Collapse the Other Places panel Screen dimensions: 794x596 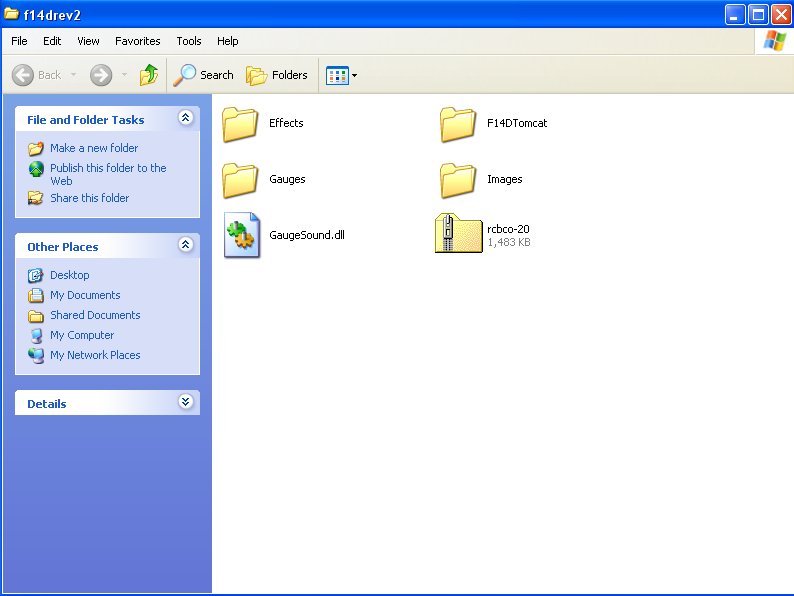pyautogui.click(x=185, y=245)
